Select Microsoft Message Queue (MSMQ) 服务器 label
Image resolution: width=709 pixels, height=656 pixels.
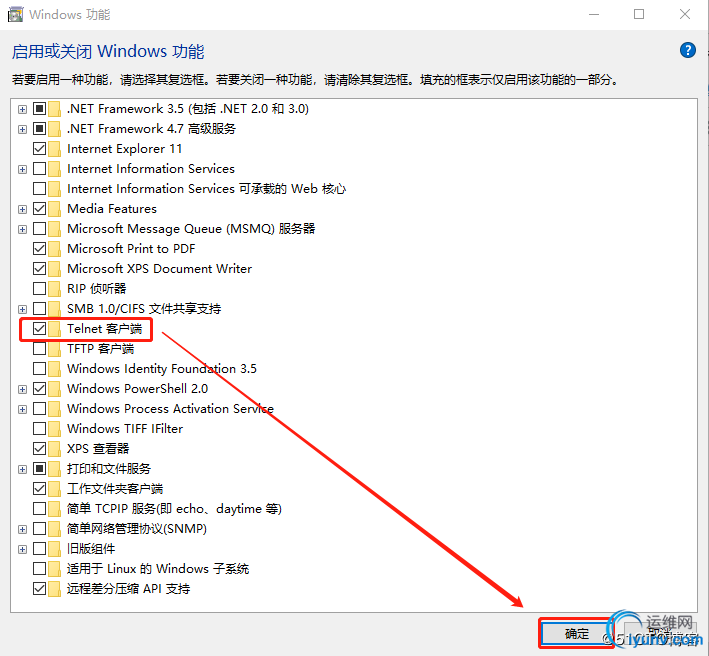[x=191, y=228]
